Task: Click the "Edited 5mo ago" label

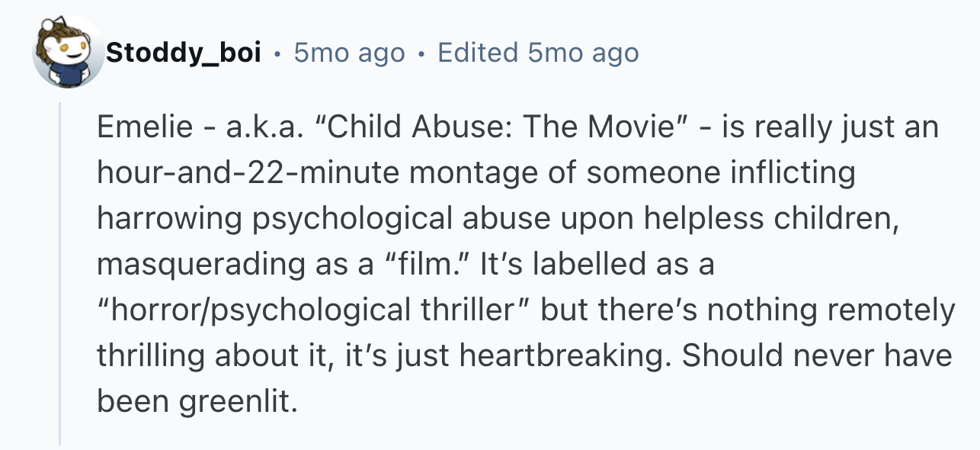Action: point(538,53)
